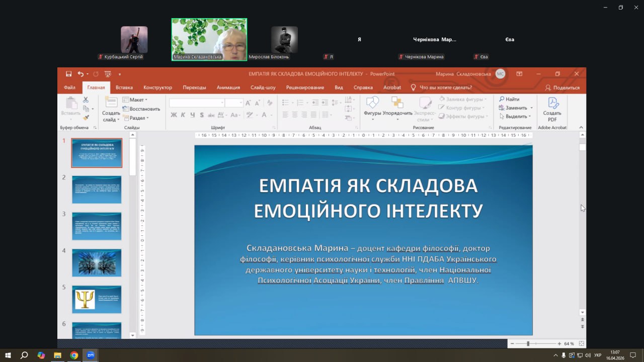This screenshot has width=644, height=362.
Task: Toggle bold formatting (Ж)
Action: coord(174,115)
